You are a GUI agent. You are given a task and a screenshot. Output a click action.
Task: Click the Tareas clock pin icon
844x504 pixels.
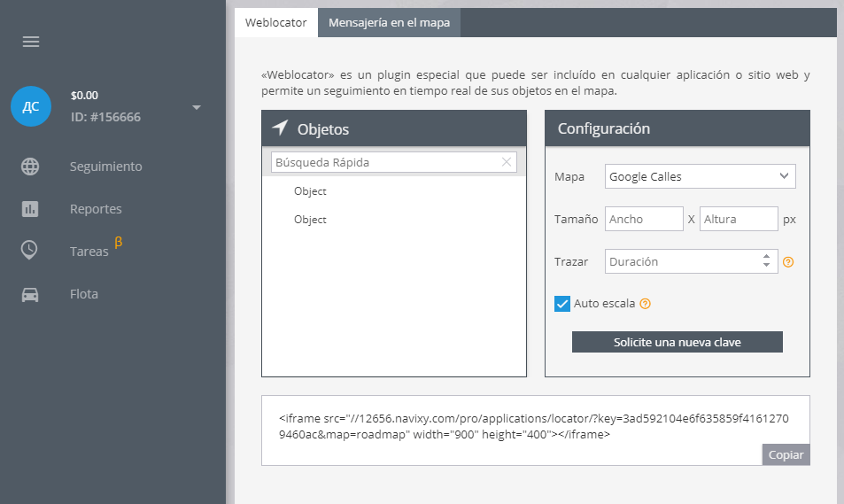point(29,251)
